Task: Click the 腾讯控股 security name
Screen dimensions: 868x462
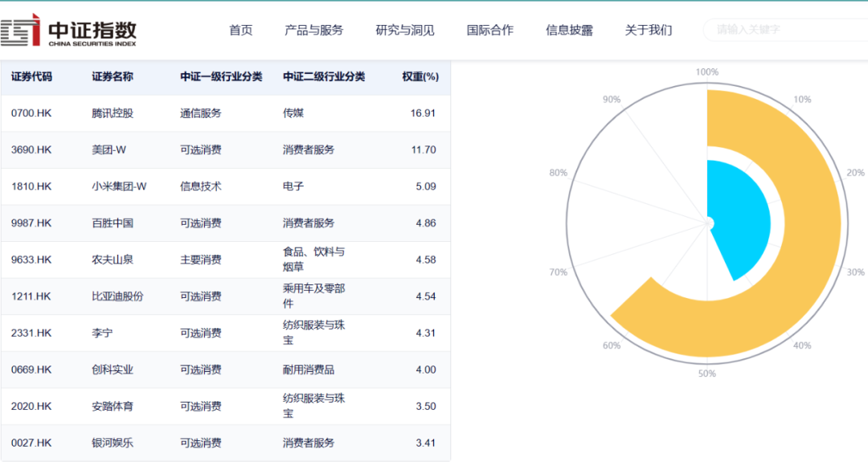Action: (113, 113)
